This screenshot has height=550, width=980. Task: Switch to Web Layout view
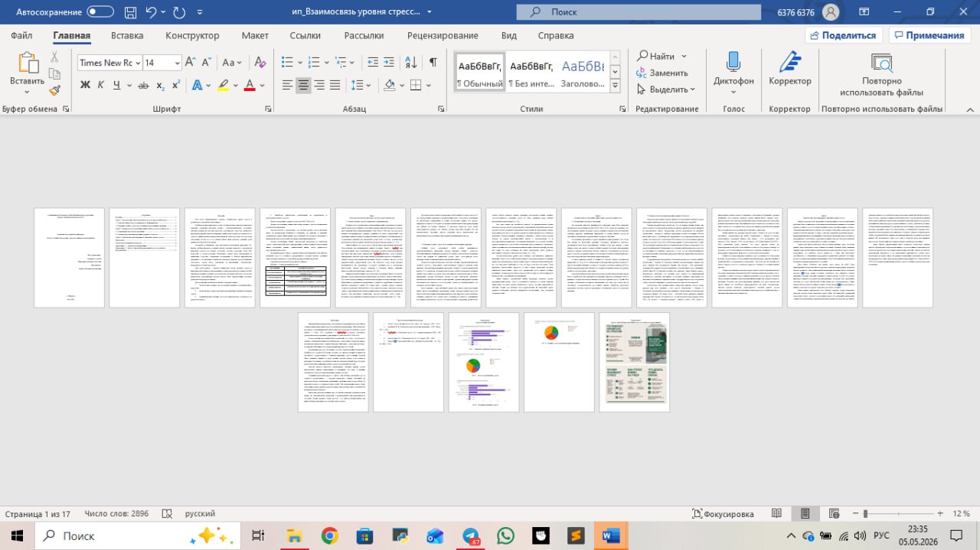click(832, 514)
